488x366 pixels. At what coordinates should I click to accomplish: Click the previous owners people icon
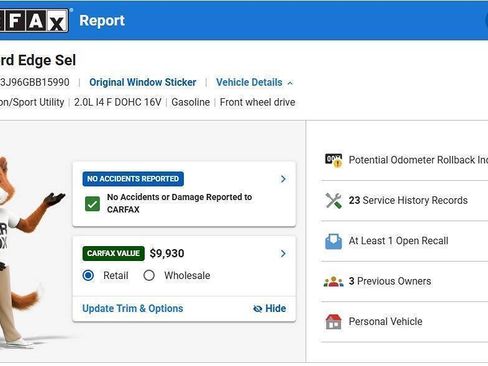[334, 282]
